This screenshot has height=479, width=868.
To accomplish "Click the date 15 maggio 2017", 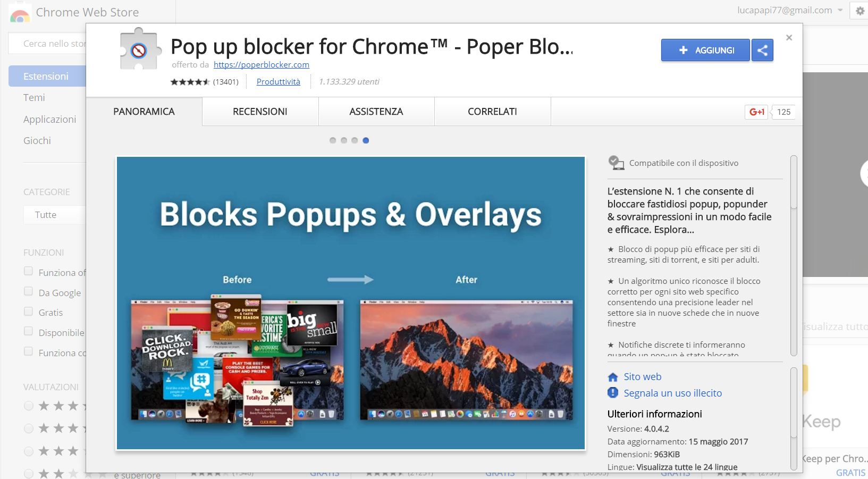I will pos(718,441).
